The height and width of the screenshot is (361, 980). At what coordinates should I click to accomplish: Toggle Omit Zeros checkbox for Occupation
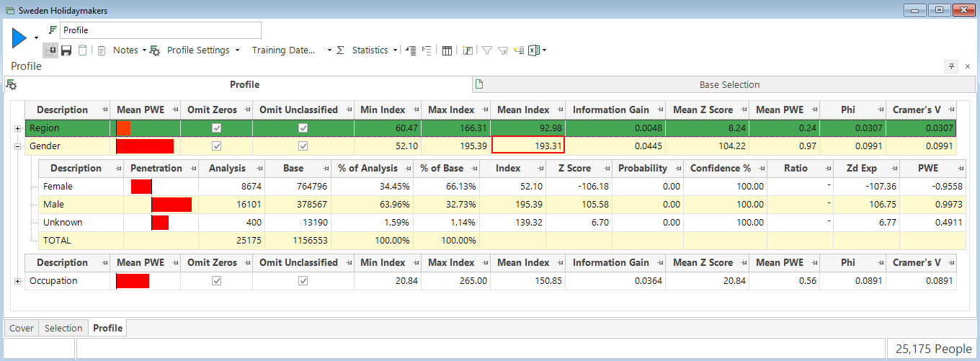[216, 281]
